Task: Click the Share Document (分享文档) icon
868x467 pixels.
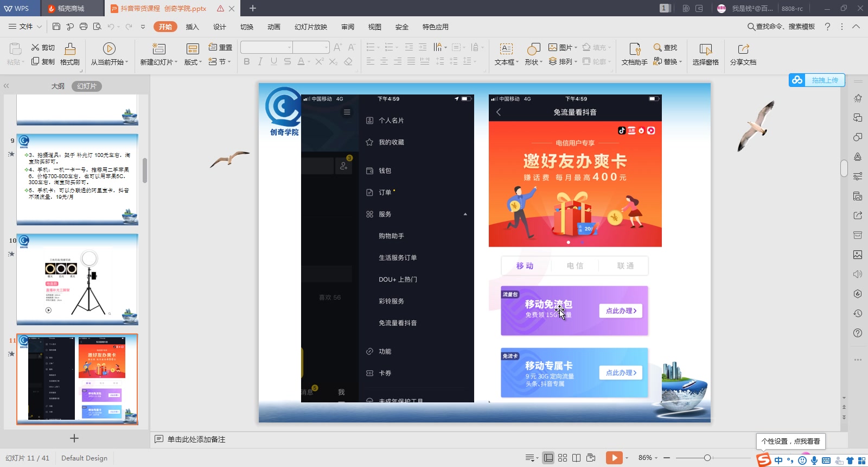Action: 743,54
